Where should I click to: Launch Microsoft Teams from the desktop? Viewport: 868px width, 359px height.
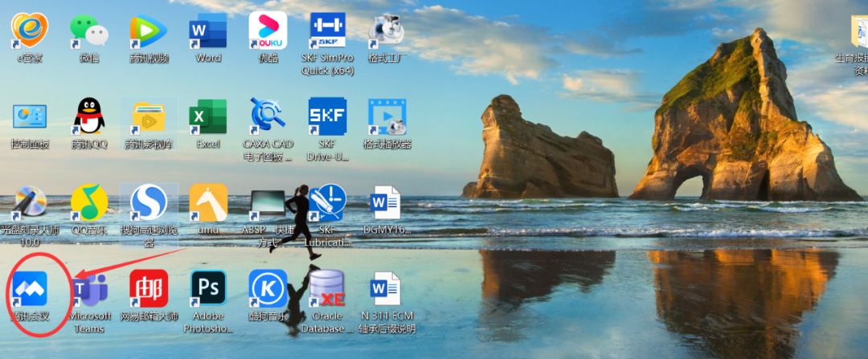tap(89, 289)
